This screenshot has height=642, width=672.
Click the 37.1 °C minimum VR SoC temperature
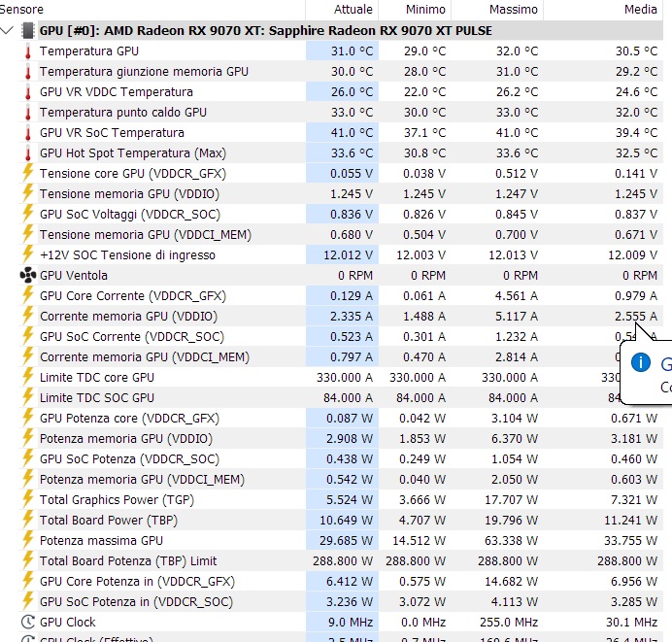424,133
